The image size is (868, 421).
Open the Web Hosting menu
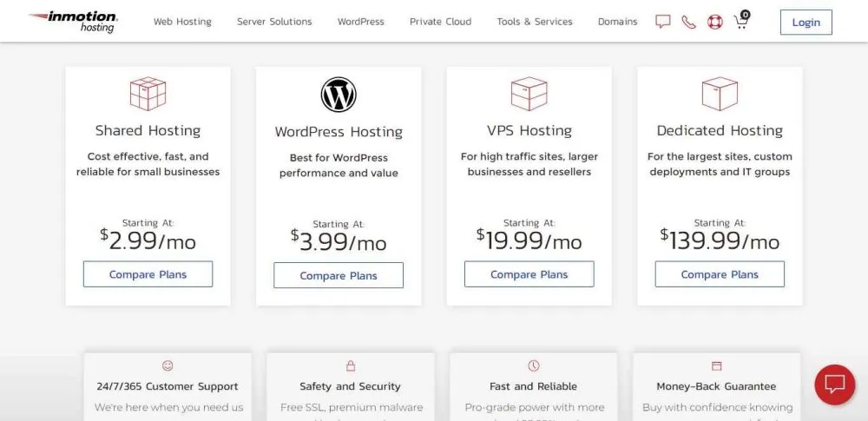(182, 22)
